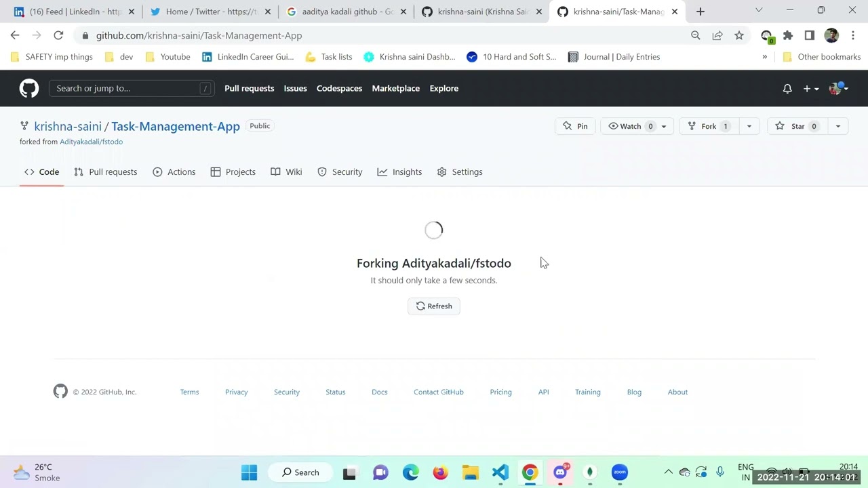
Task: Select the Code tab
Action: point(41,172)
